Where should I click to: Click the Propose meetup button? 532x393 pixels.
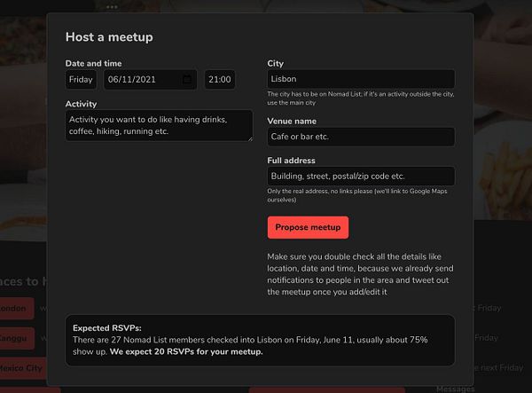point(308,227)
